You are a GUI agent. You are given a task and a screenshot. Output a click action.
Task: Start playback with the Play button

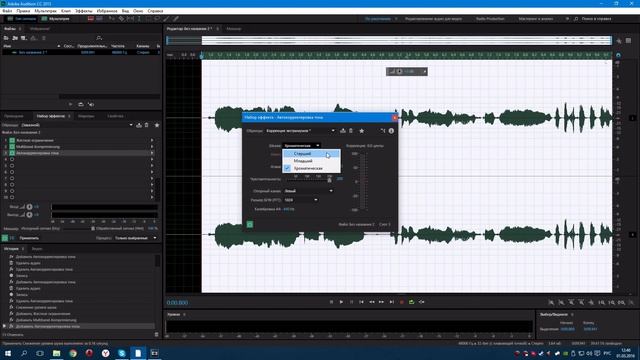point(341,302)
